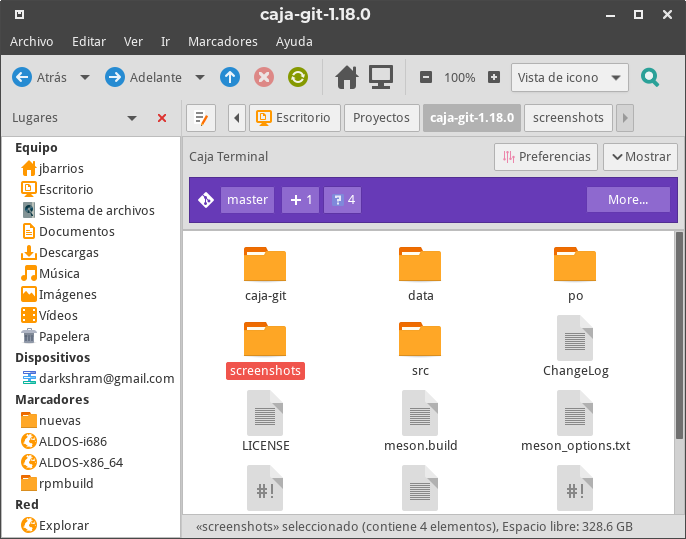Click Explorar under Red
This screenshot has width=686, height=539.
[91, 525]
